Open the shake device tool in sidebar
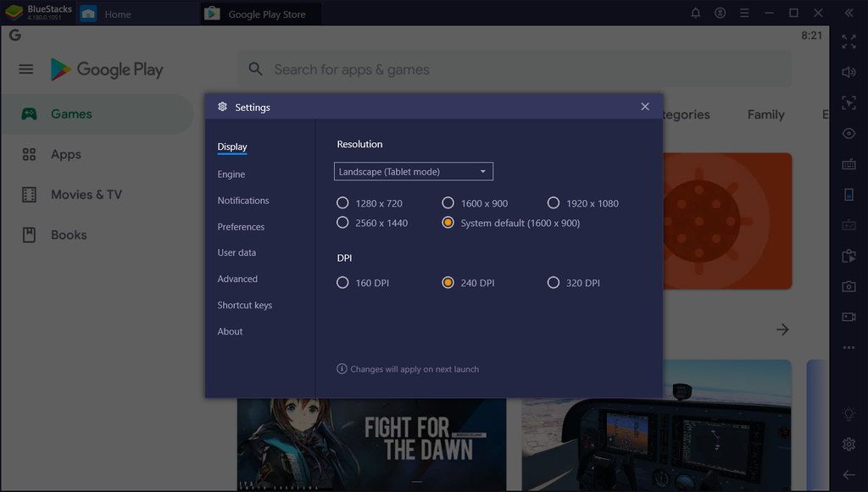This screenshot has width=868, height=492. click(849, 194)
